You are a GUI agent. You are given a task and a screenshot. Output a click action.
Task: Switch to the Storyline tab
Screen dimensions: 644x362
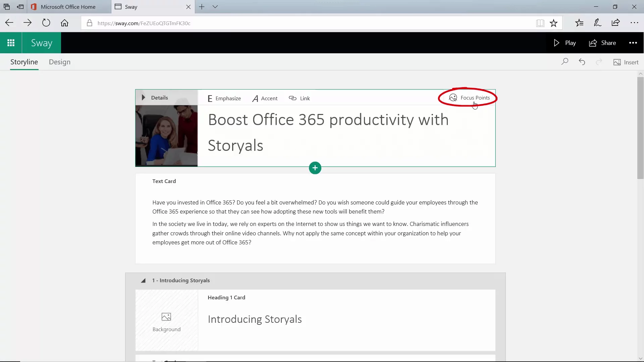24,62
